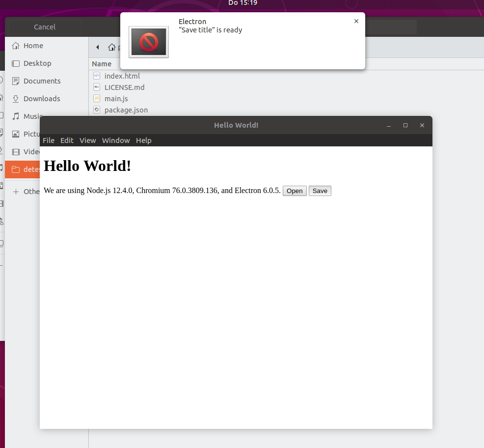Select the main.js JavaScript file icon
Image resolution: width=484 pixels, height=448 pixels.
pyautogui.click(x=96, y=98)
